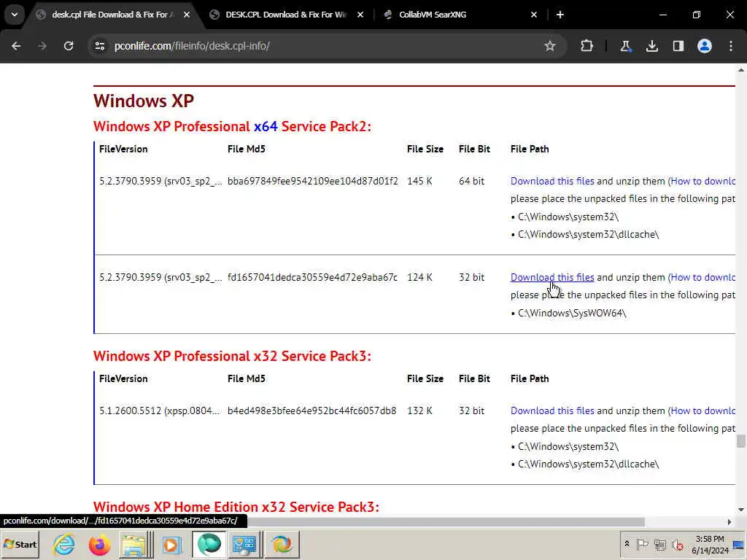Open a new browser tab

(x=560, y=15)
